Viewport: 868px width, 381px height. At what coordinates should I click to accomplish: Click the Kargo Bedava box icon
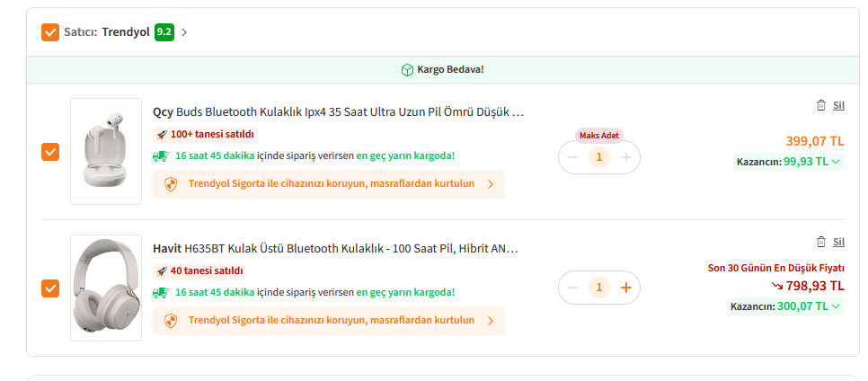click(x=407, y=70)
